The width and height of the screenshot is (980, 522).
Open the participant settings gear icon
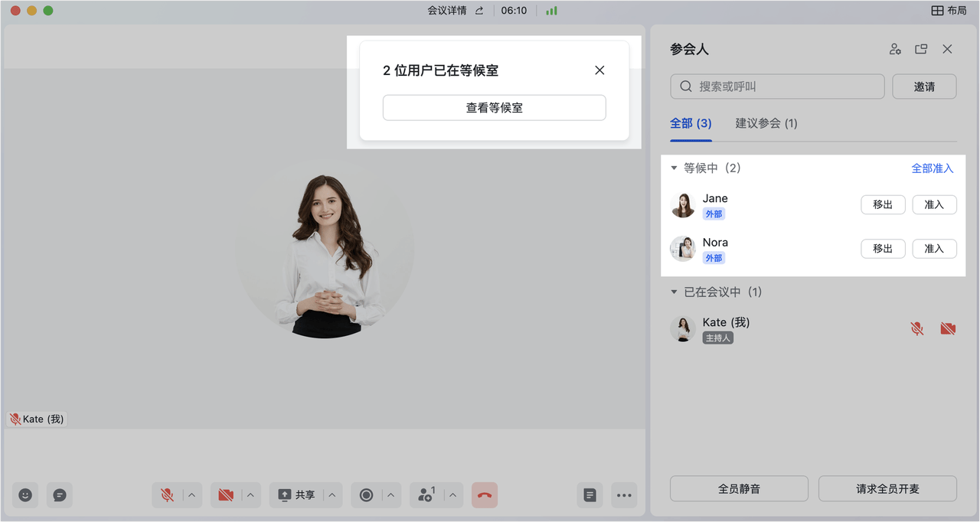pyautogui.click(x=895, y=48)
